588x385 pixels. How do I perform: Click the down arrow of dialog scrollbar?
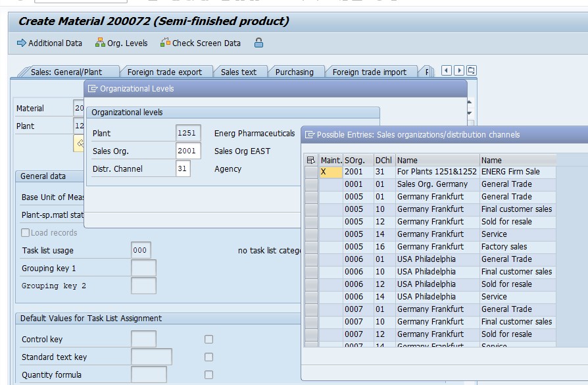click(x=469, y=113)
